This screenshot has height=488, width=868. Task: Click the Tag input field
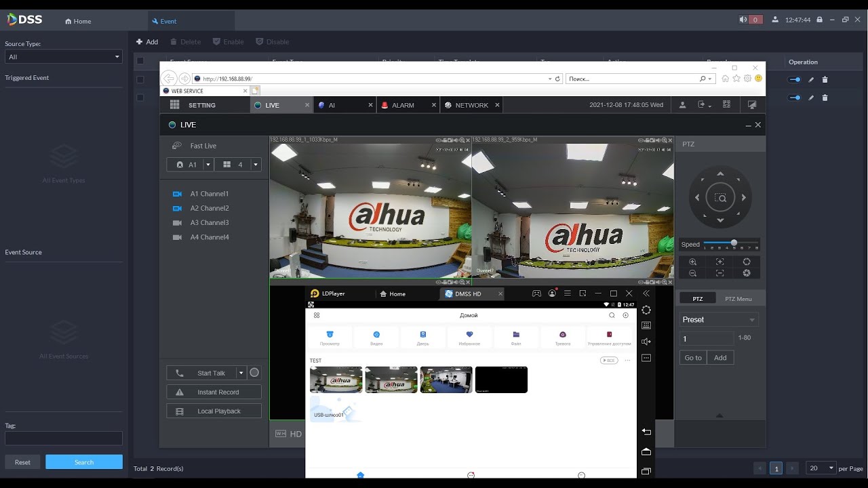pos(64,439)
